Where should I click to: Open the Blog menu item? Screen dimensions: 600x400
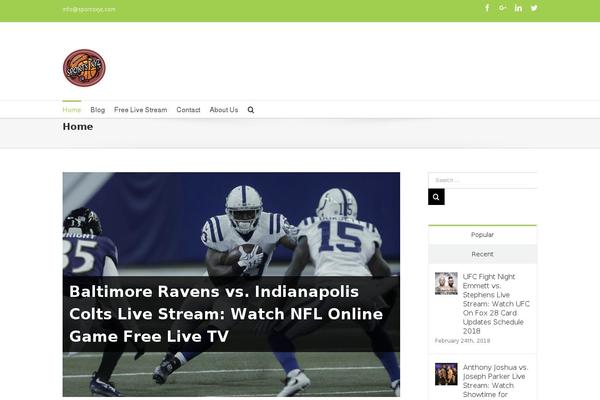pyautogui.click(x=98, y=110)
